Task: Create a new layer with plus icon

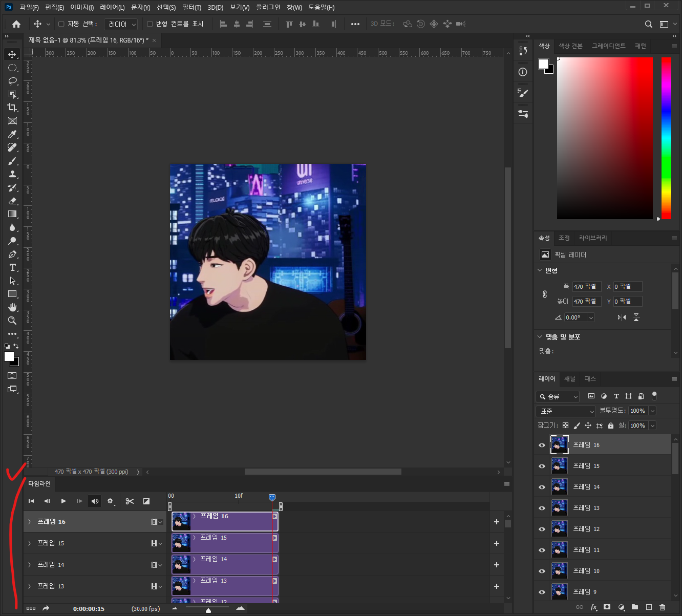Action: [x=649, y=607]
